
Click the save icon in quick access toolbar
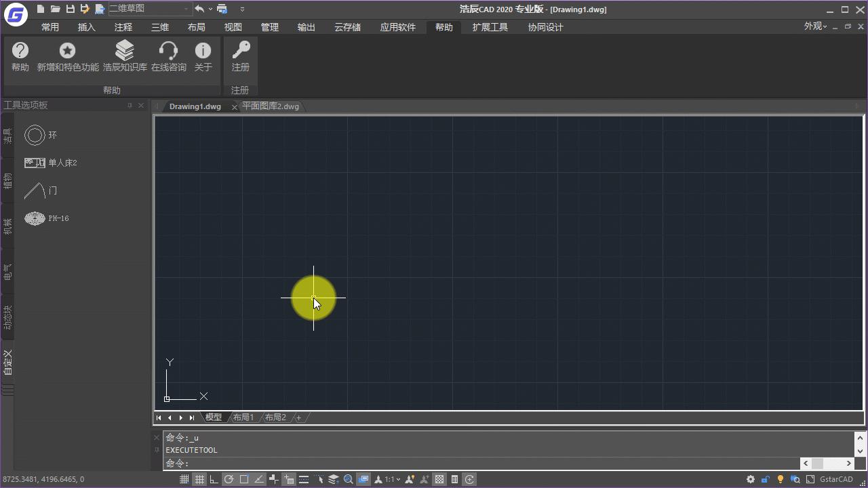(x=70, y=9)
